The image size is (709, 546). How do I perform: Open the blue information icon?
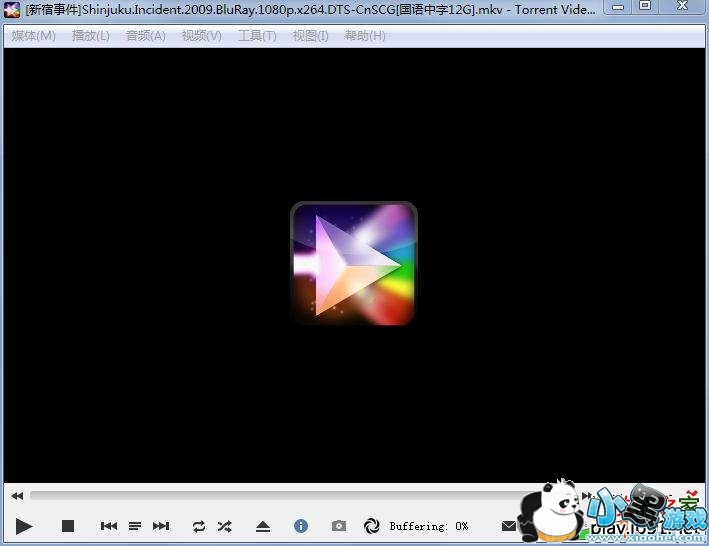[301, 526]
